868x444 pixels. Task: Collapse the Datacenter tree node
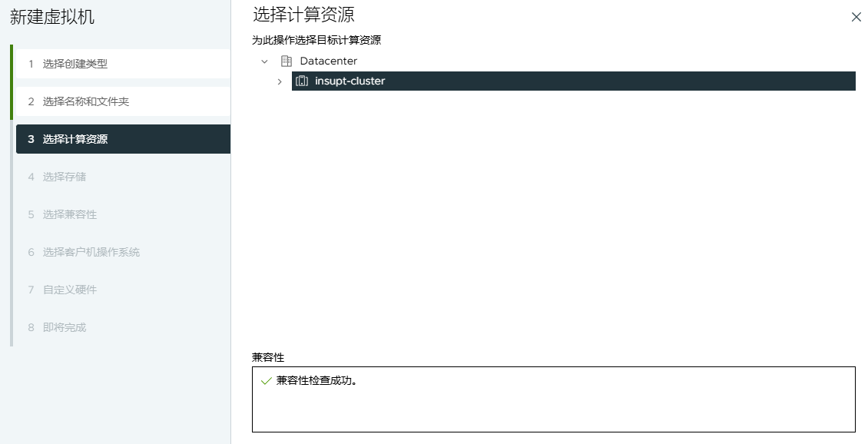(264, 61)
